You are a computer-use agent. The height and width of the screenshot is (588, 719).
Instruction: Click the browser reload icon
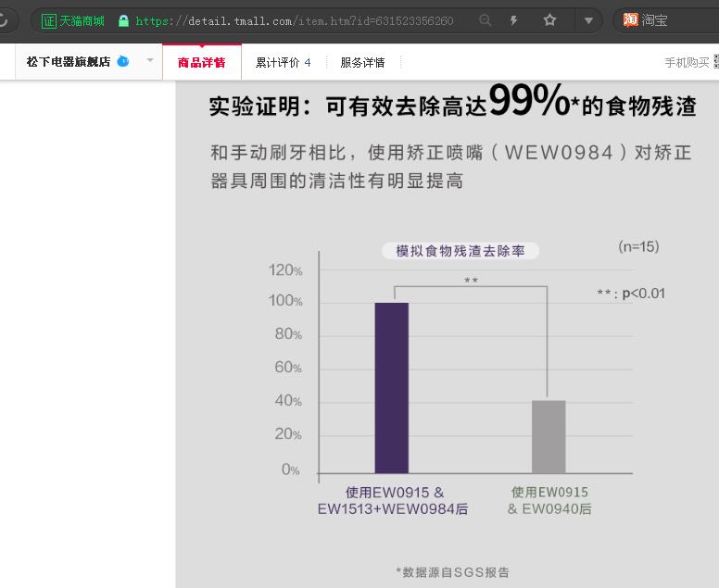[3, 20]
